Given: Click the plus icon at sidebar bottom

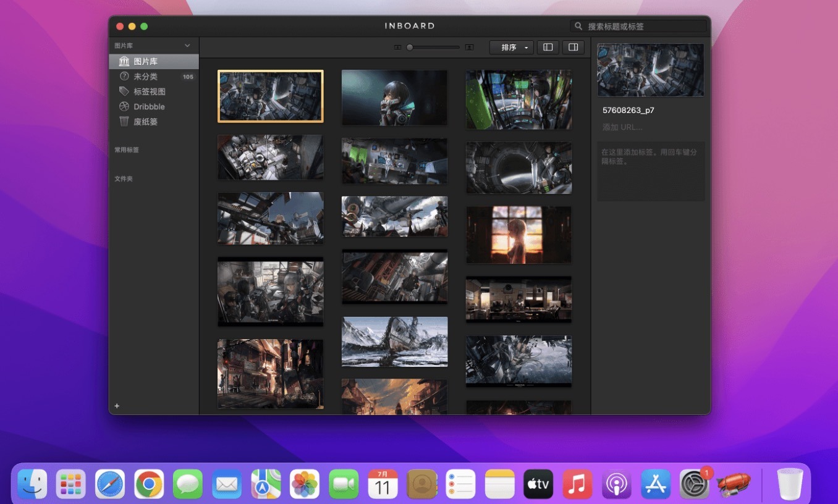Looking at the screenshot, I should coord(117,406).
